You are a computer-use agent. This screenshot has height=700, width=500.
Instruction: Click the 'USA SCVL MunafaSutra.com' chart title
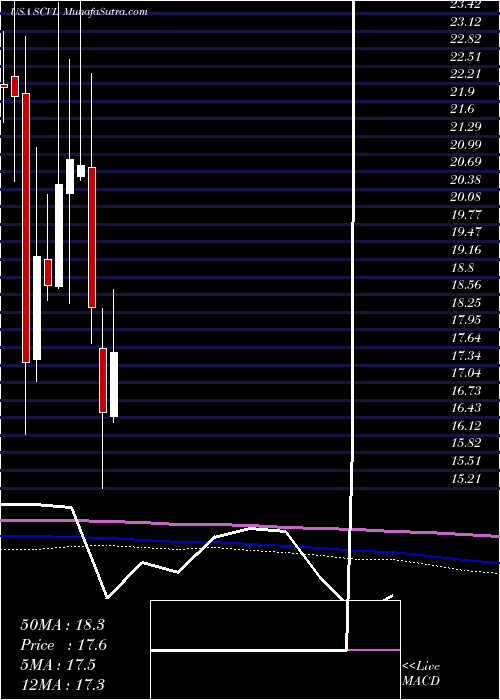click(x=78, y=12)
